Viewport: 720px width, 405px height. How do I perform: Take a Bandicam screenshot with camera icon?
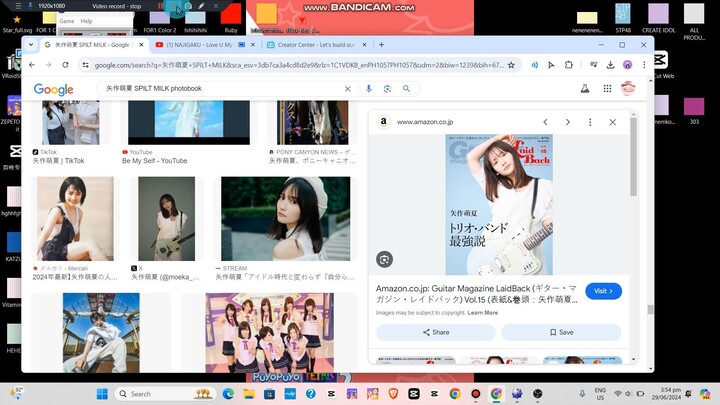tap(188, 6)
